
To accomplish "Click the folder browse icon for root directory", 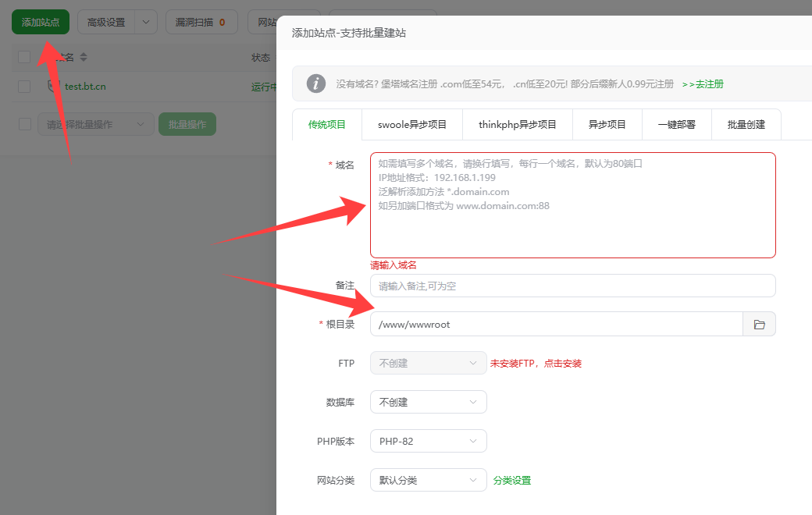I will coord(759,325).
